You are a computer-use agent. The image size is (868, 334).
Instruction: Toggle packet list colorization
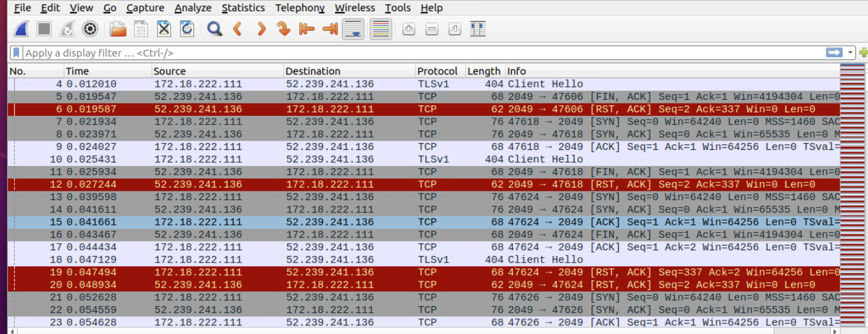click(381, 29)
